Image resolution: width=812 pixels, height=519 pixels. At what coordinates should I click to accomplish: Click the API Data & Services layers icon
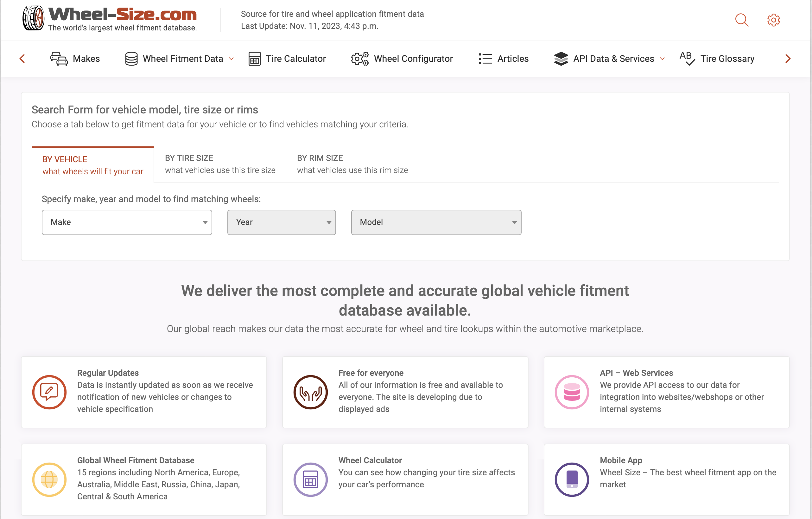tap(561, 59)
